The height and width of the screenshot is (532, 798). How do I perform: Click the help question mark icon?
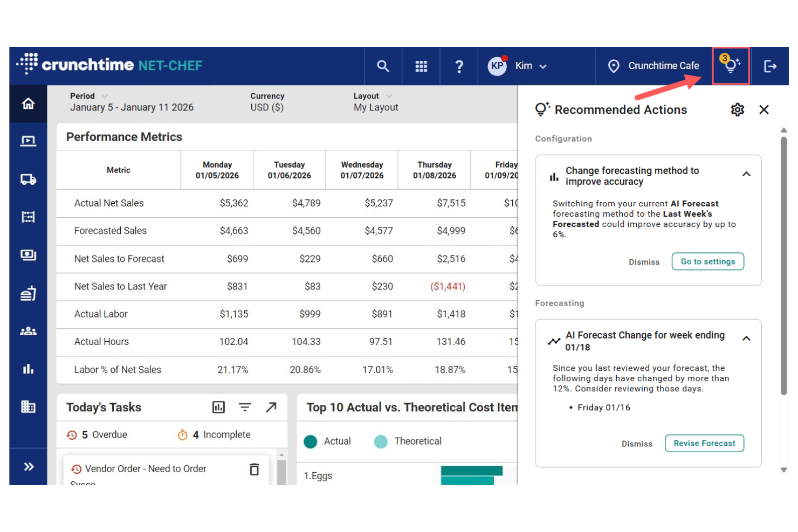pyautogui.click(x=459, y=66)
